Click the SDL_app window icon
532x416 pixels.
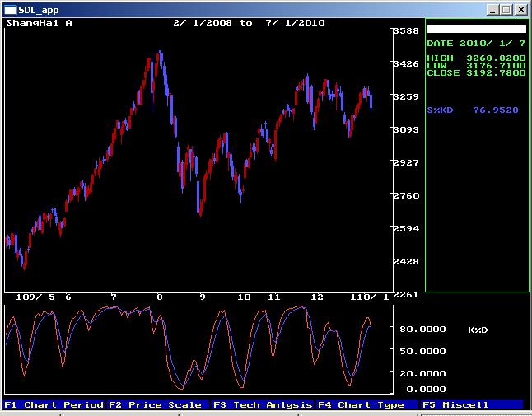(x=10, y=10)
